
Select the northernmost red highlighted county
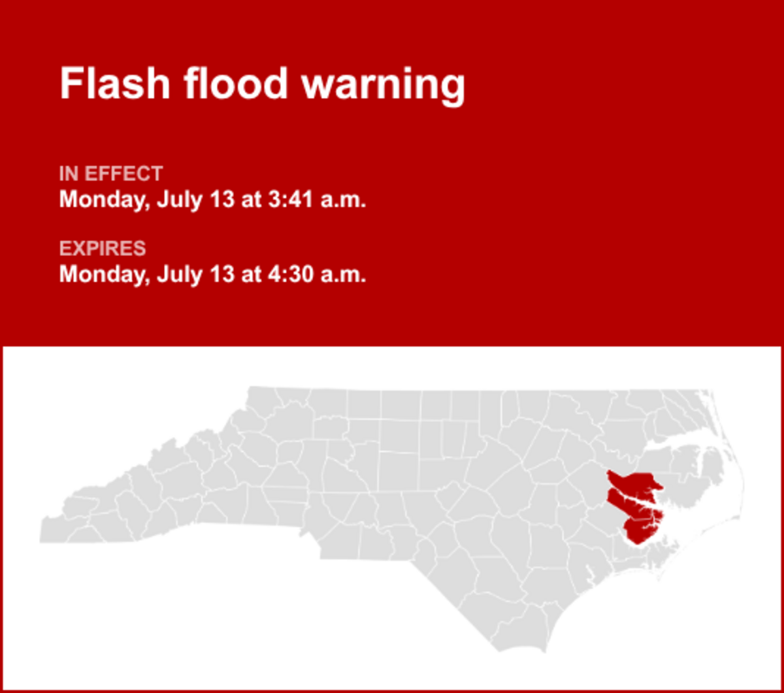pos(630,484)
